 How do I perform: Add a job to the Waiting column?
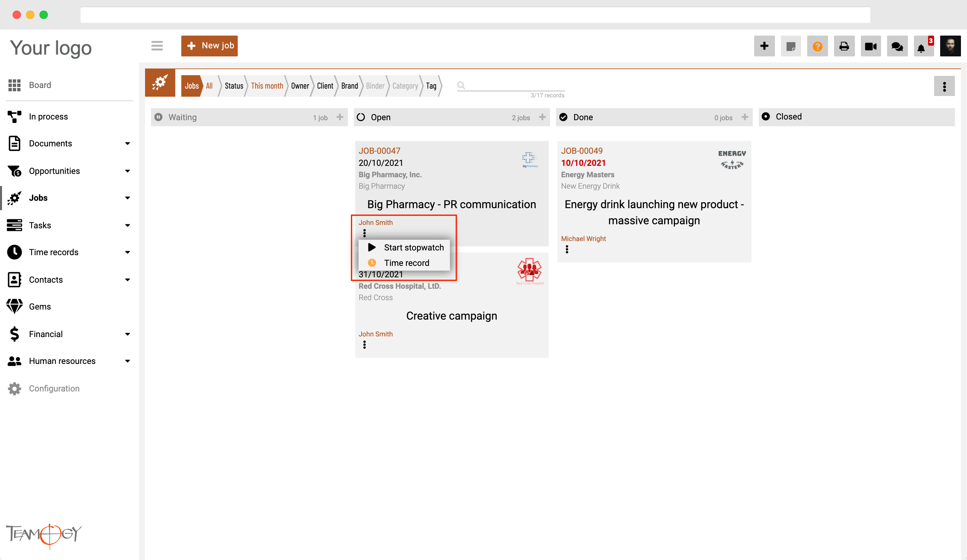(339, 117)
